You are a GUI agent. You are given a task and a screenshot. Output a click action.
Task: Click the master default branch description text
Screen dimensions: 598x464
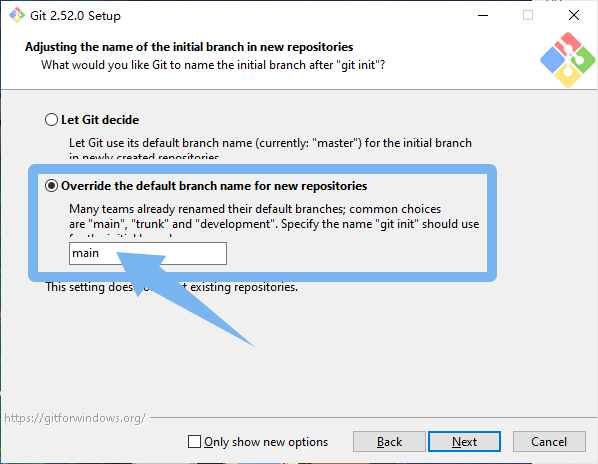(x=270, y=148)
